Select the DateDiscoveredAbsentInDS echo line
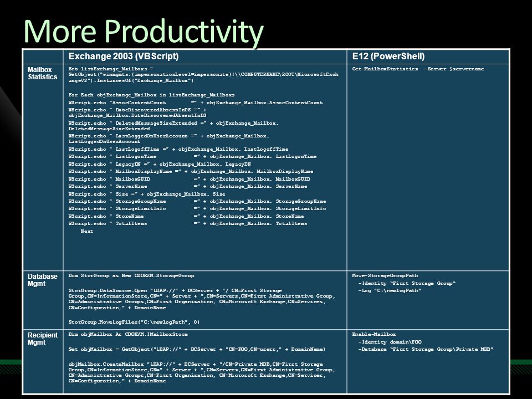532x399 pixels. click(137, 112)
